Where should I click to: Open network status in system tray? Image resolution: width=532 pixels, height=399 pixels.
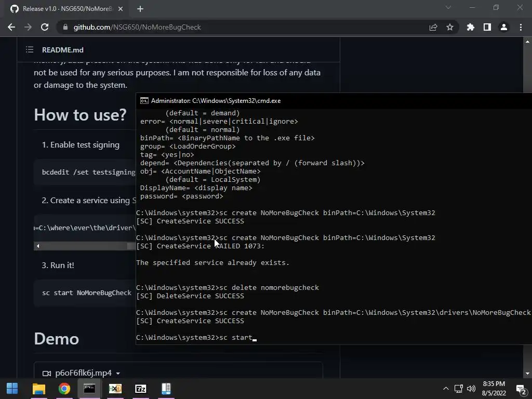coord(459,389)
